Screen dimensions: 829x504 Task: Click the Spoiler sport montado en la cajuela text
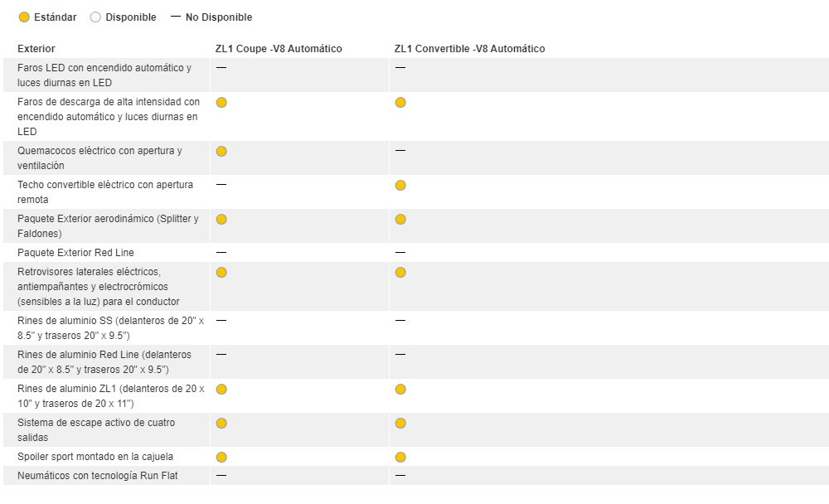tap(95, 457)
